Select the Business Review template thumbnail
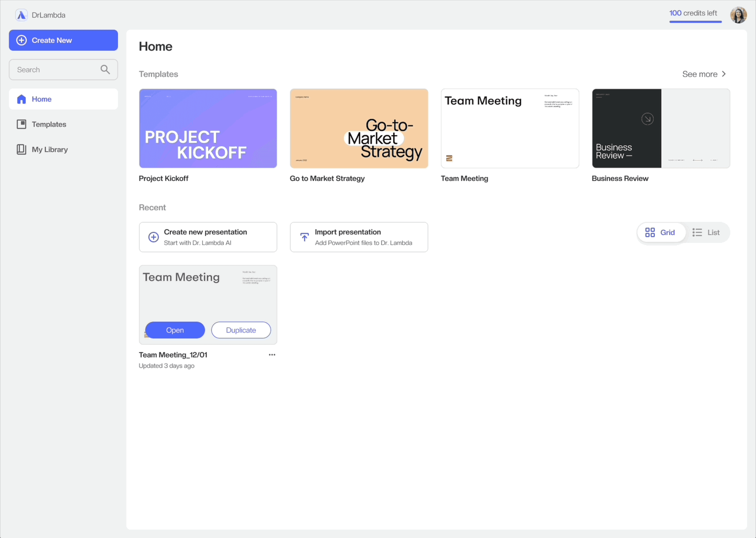This screenshot has height=538, width=756. click(x=661, y=129)
